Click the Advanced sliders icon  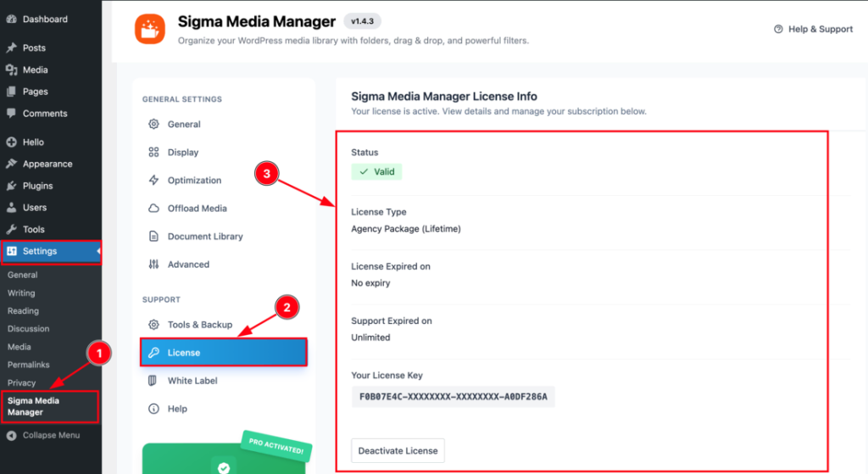click(x=154, y=264)
